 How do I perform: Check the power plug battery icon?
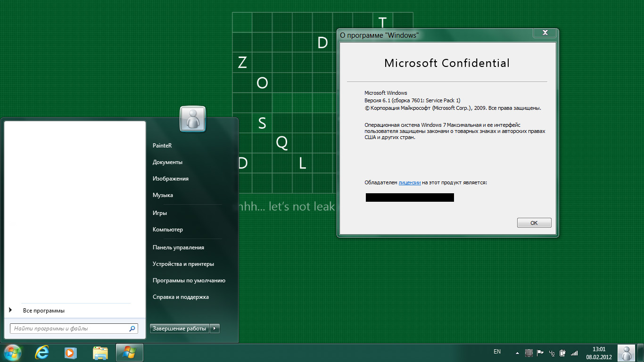point(562,353)
